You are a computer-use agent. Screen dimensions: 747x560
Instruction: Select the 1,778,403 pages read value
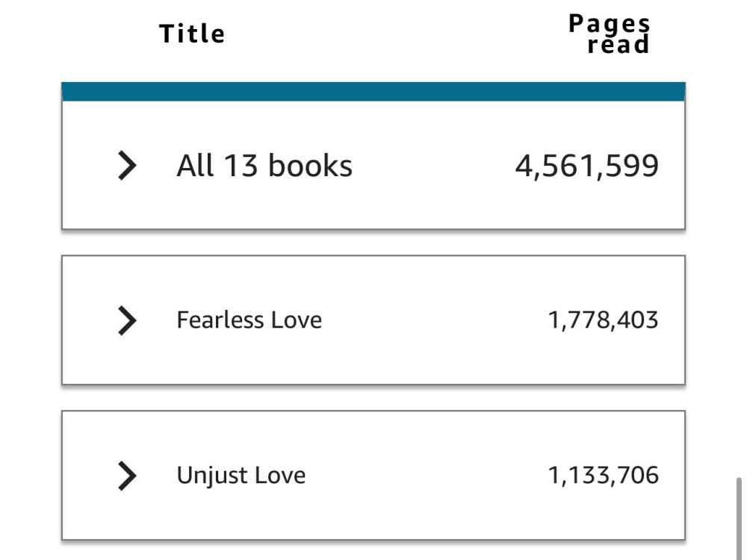(603, 320)
